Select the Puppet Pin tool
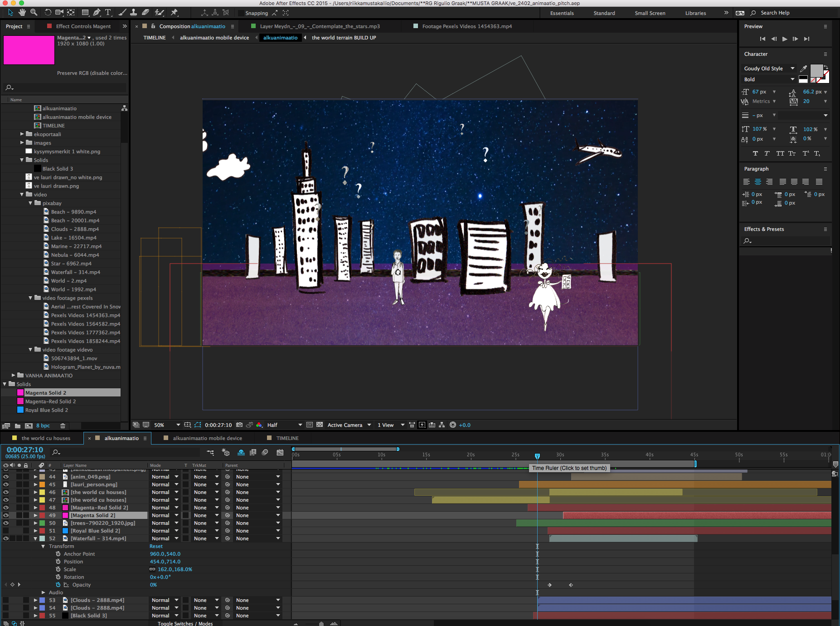Viewport: 840px width, 626px height. [x=174, y=12]
